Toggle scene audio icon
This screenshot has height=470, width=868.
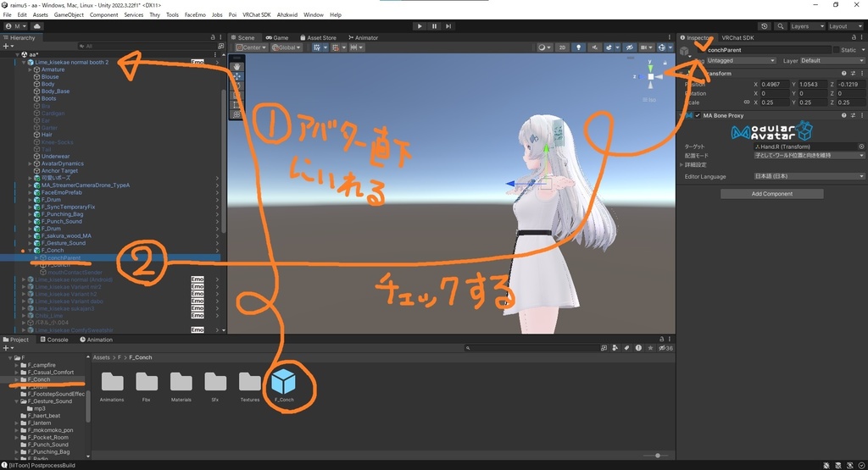coord(594,47)
